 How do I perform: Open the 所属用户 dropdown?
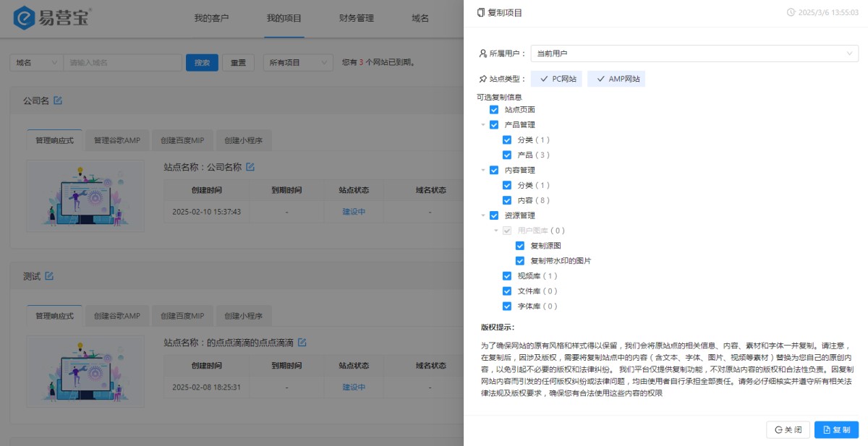[694, 53]
